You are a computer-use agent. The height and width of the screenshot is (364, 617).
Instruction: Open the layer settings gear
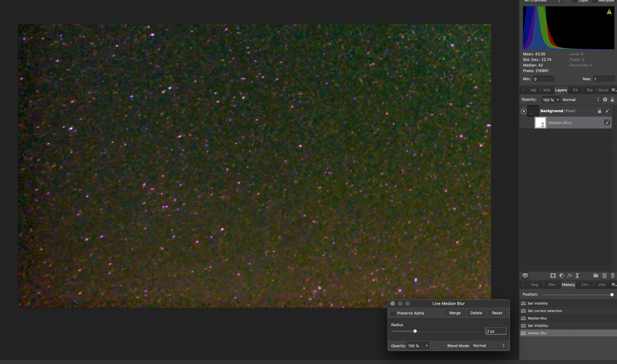coord(605,99)
